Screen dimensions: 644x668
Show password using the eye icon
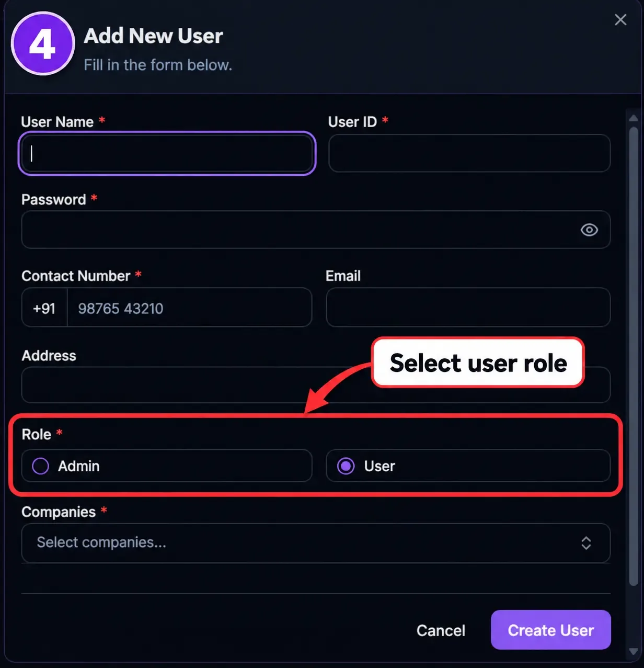point(589,230)
